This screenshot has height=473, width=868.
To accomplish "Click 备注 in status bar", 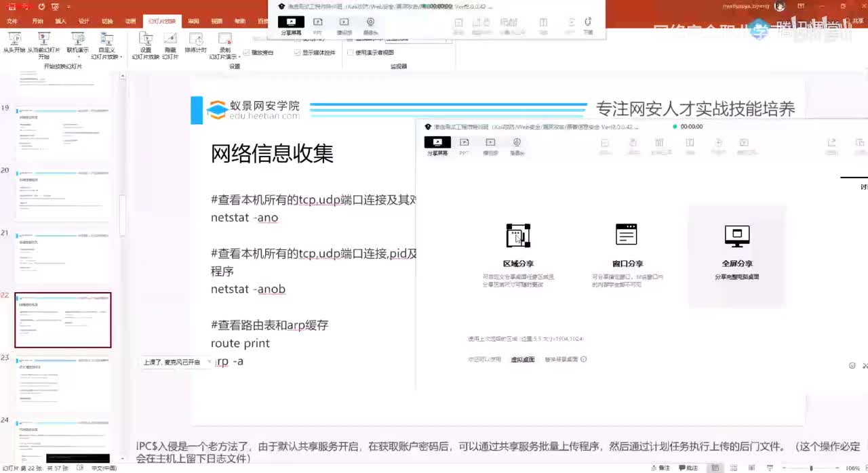I will click(x=660, y=468).
